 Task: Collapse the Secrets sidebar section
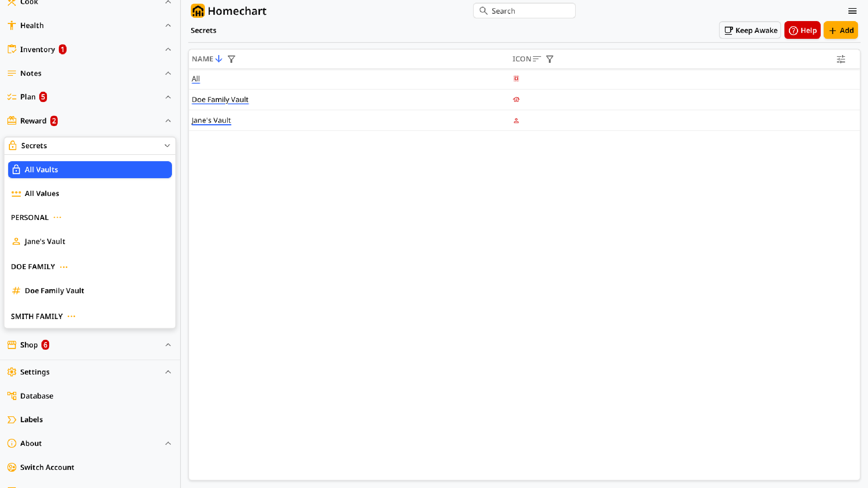pyautogui.click(x=167, y=146)
